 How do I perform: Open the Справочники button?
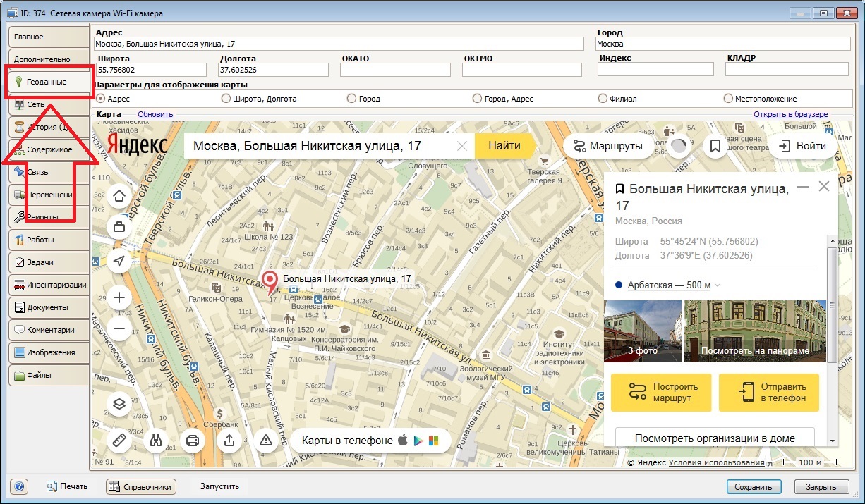tap(140, 486)
